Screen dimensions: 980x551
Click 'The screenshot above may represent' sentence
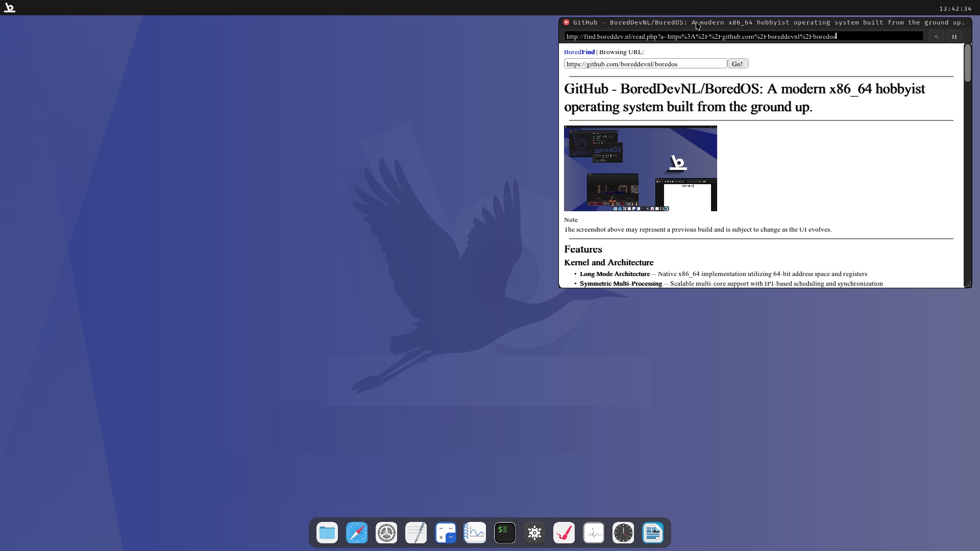coord(698,230)
